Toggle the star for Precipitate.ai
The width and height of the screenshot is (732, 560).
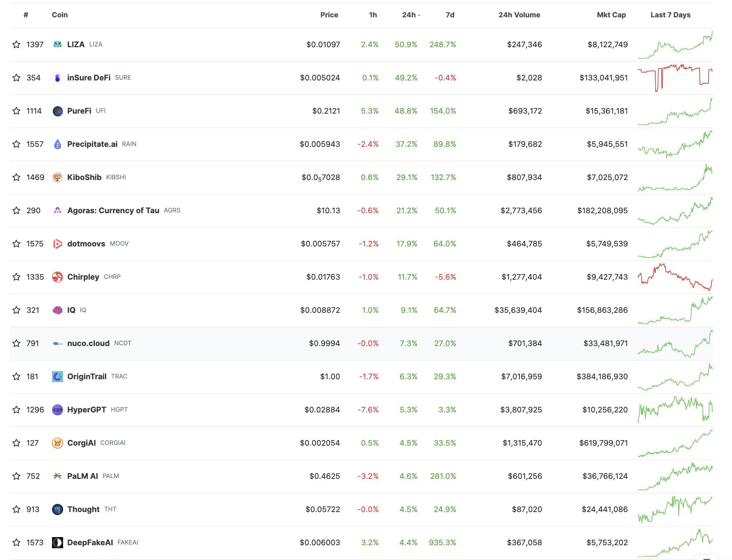tap(16, 144)
